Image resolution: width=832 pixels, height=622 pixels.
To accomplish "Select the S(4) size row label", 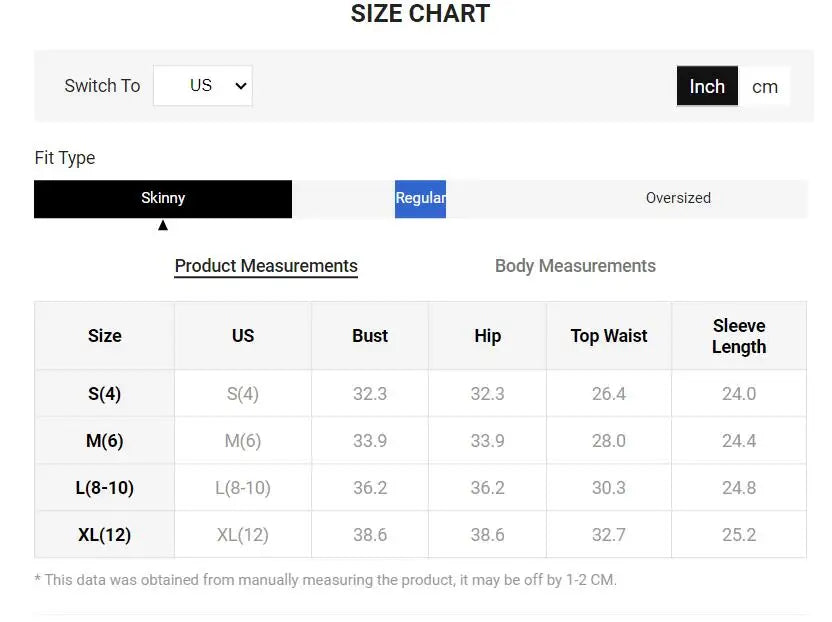I will coord(104,394).
